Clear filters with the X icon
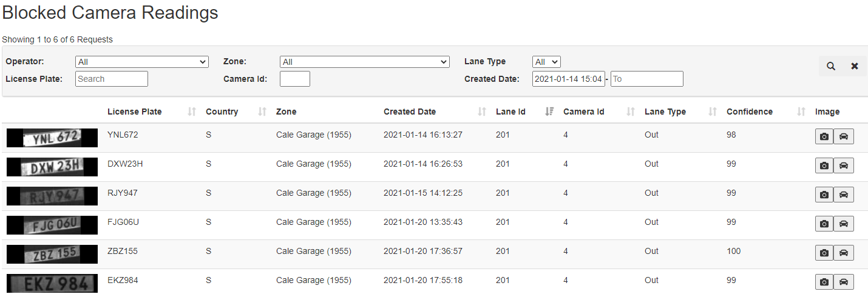This screenshot has height=297, width=868. [x=855, y=67]
